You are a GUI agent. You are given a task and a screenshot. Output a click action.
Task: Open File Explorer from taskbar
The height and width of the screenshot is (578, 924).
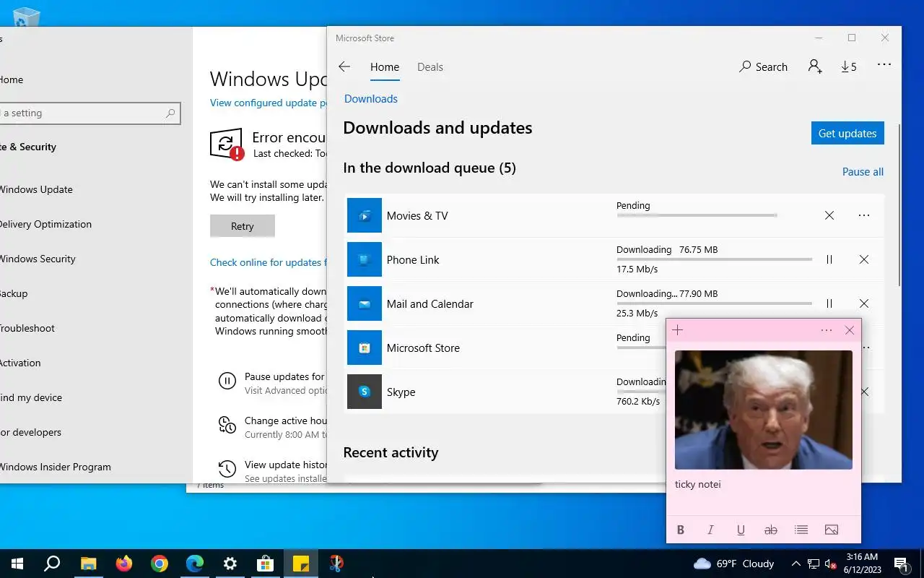pos(88,564)
